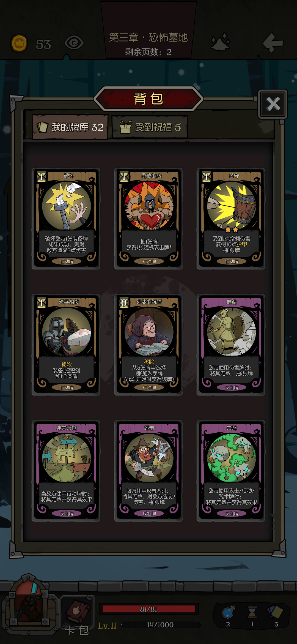Tap the red 81/81 health bar
The image size is (297, 644).
pos(148,609)
